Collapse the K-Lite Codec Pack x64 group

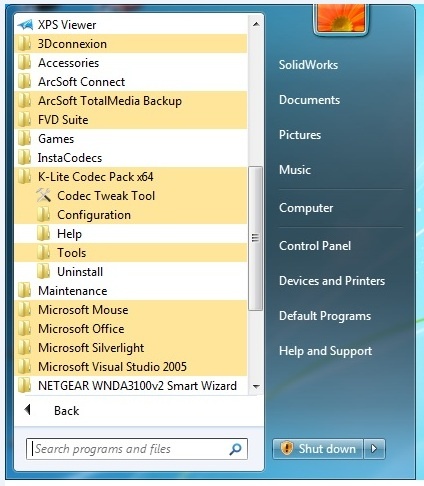(x=131, y=177)
